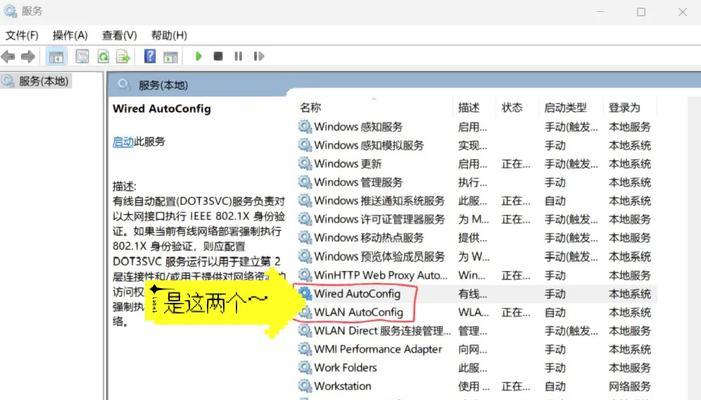Screen dimensions: 701x400
Task: Click the 服务(本地) panel header icon
Action: 123,84
